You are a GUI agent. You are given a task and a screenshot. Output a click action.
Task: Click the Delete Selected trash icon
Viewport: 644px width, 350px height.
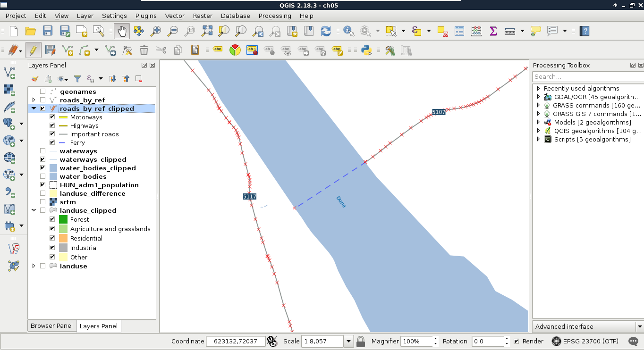(144, 50)
